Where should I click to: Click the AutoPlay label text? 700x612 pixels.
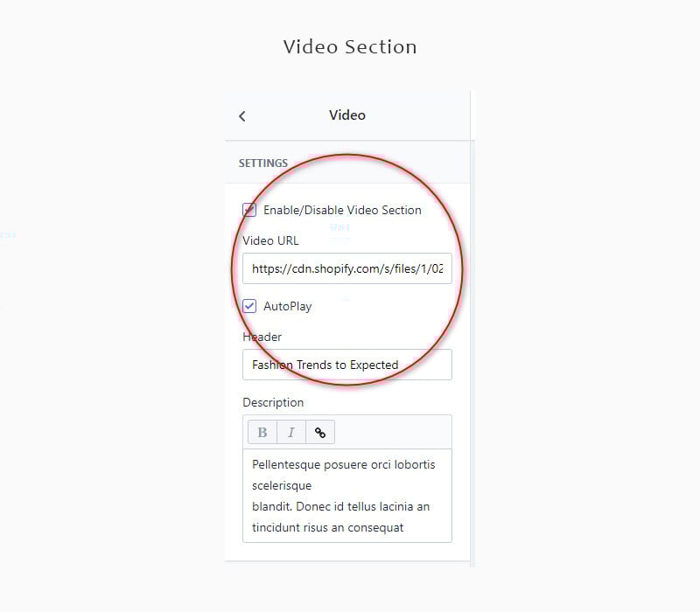coord(288,307)
